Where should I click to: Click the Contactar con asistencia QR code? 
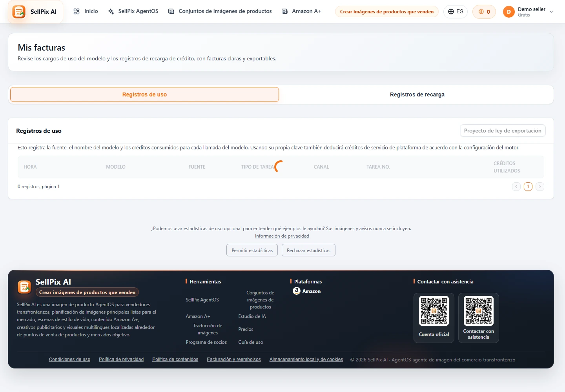pos(479,311)
